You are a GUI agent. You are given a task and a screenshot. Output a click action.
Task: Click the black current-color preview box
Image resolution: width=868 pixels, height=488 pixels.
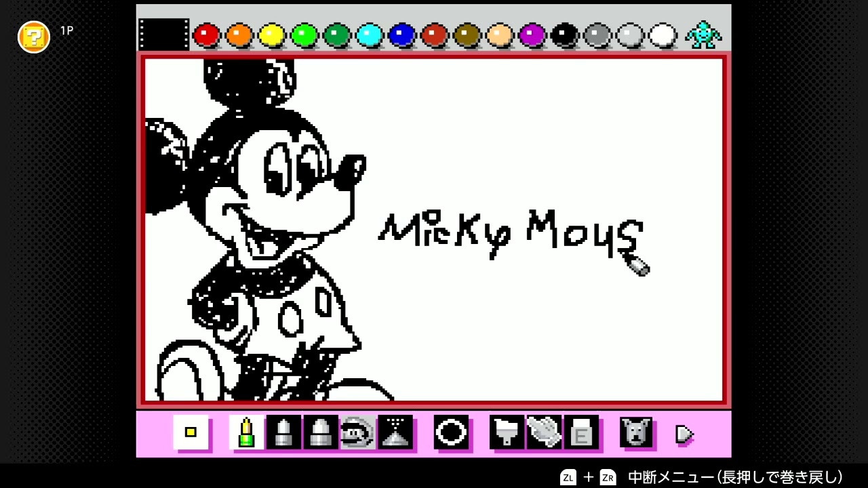pos(164,34)
